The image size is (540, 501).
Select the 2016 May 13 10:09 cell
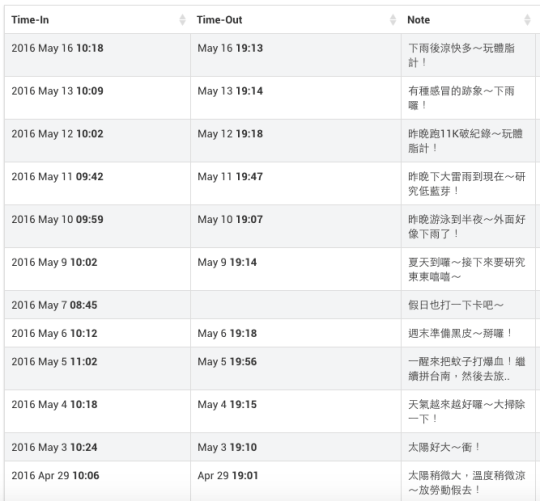(97, 98)
